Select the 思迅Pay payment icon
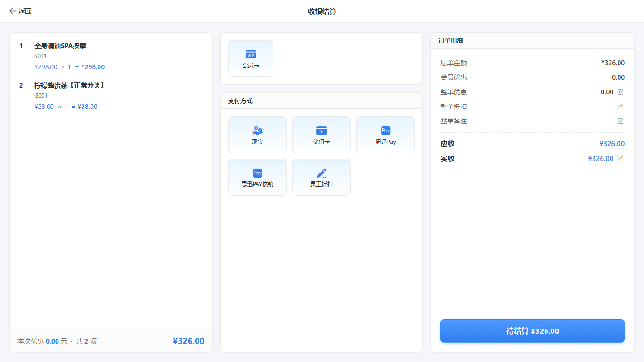644x362 pixels. pyautogui.click(x=386, y=131)
